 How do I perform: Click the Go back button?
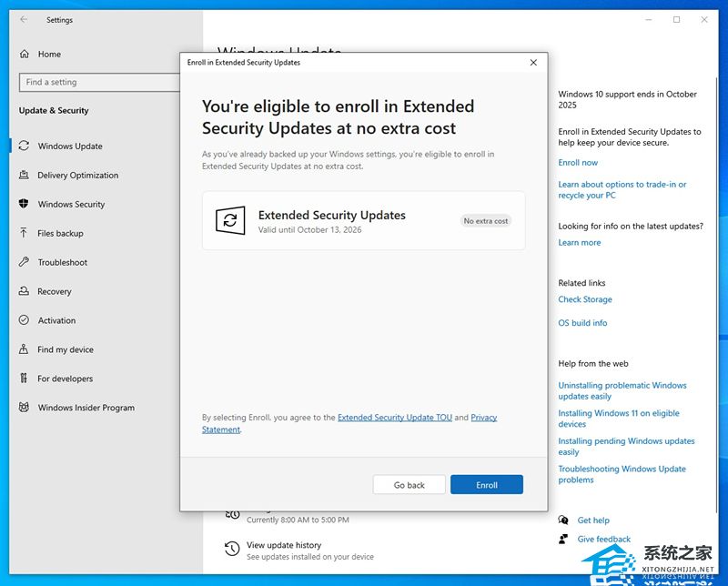(409, 484)
